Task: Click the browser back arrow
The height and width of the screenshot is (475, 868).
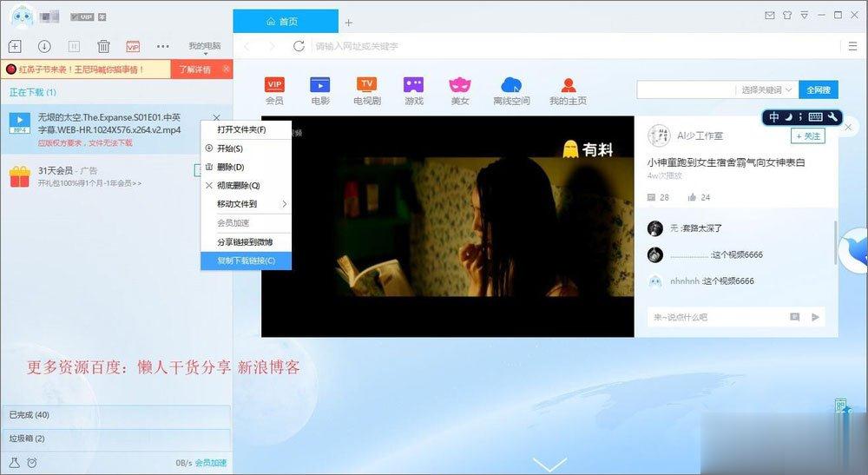Action: click(x=247, y=47)
